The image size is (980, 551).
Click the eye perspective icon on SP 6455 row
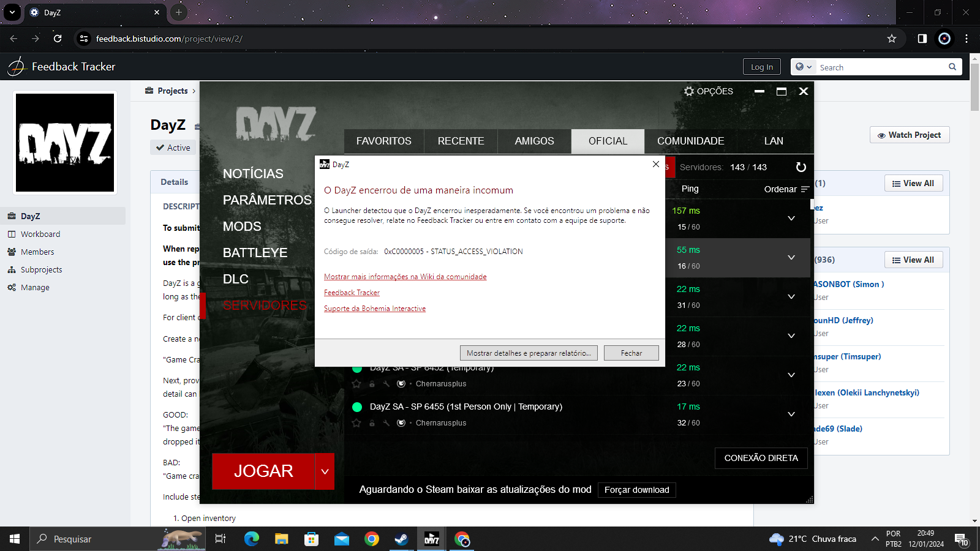[401, 423]
